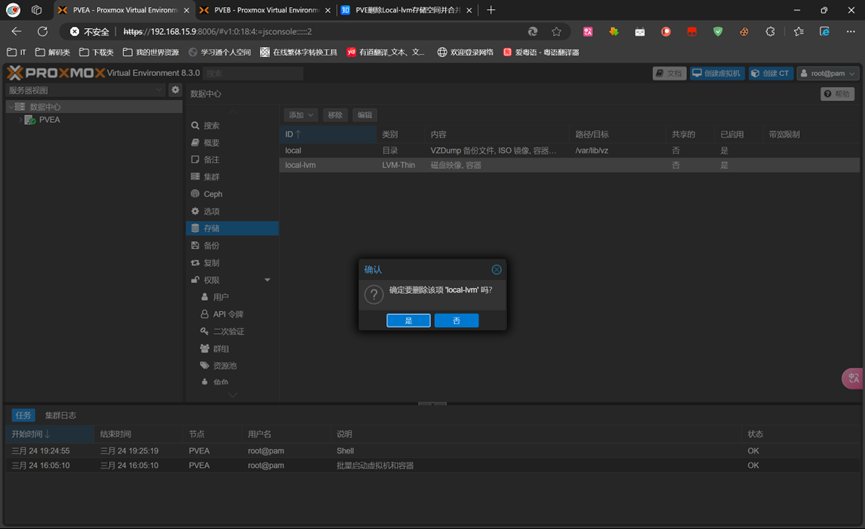865x529 pixels.
Task: Open the 文档 documentation button
Action: point(669,73)
